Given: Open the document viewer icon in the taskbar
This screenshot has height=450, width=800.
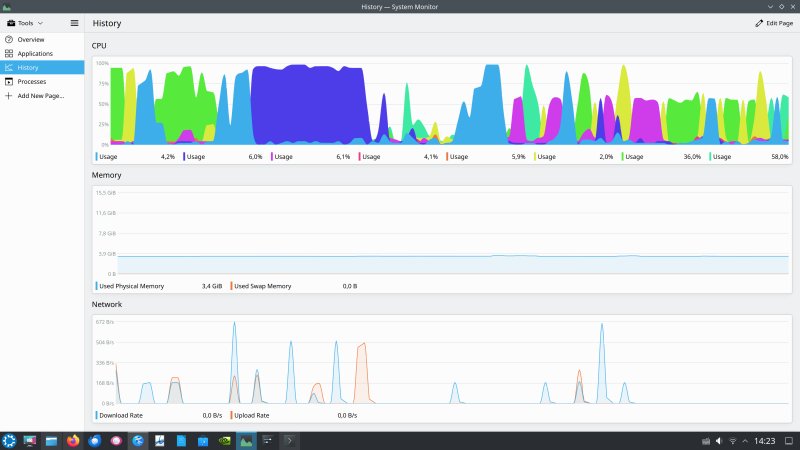Looking at the screenshot, I should point(159,441).
